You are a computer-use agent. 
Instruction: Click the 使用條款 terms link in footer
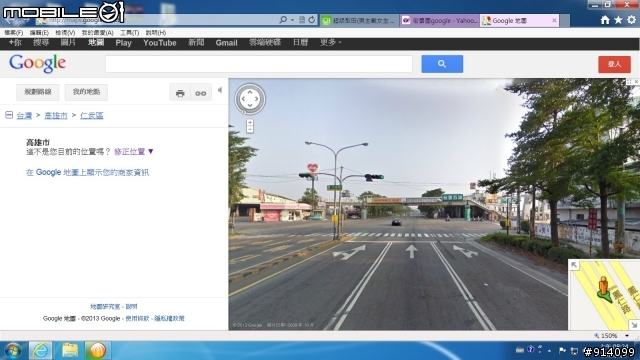point(137,318)
